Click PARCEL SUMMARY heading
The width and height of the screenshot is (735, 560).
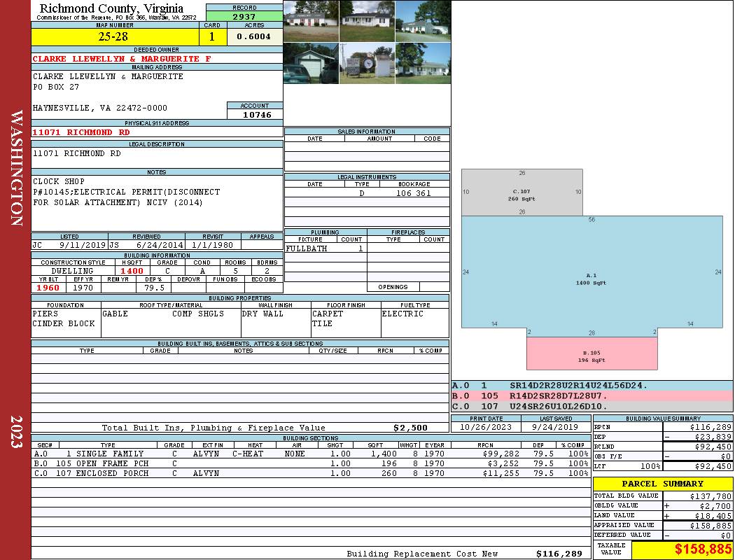tap(662, 484)
